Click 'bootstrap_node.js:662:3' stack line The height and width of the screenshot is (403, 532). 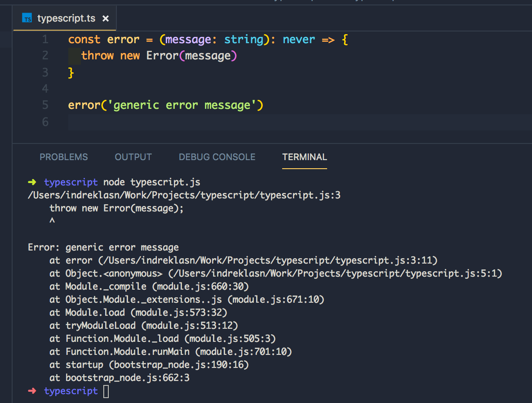pyautogui.click(x=127, y=378)
